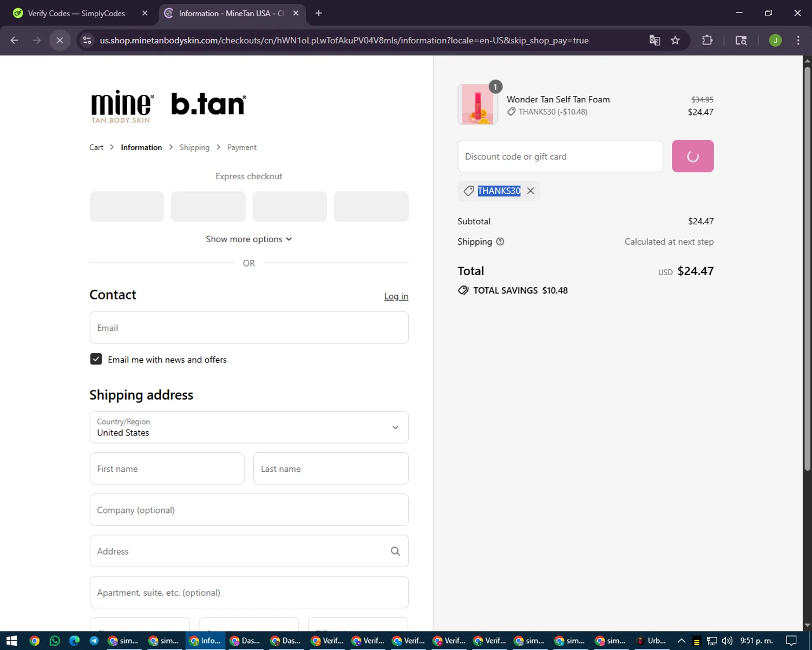Click the Wonder Tan Self Tan Foam title

pos(558,99)
